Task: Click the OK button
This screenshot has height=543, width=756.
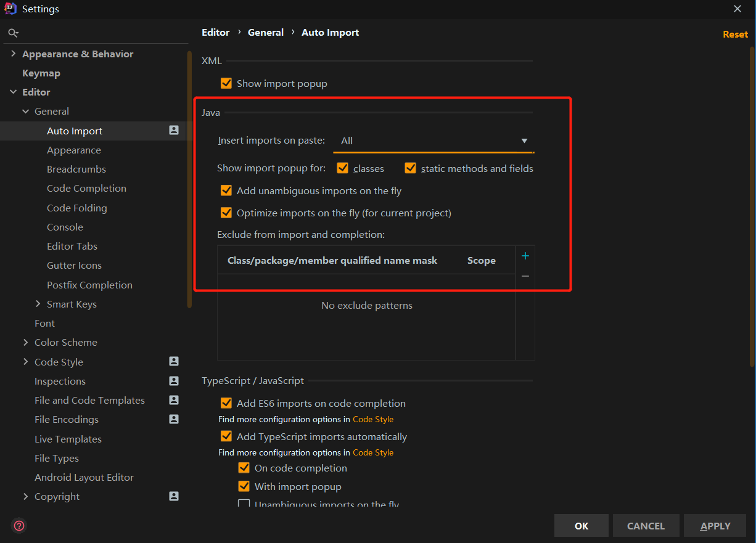Action: pos(581,526)
